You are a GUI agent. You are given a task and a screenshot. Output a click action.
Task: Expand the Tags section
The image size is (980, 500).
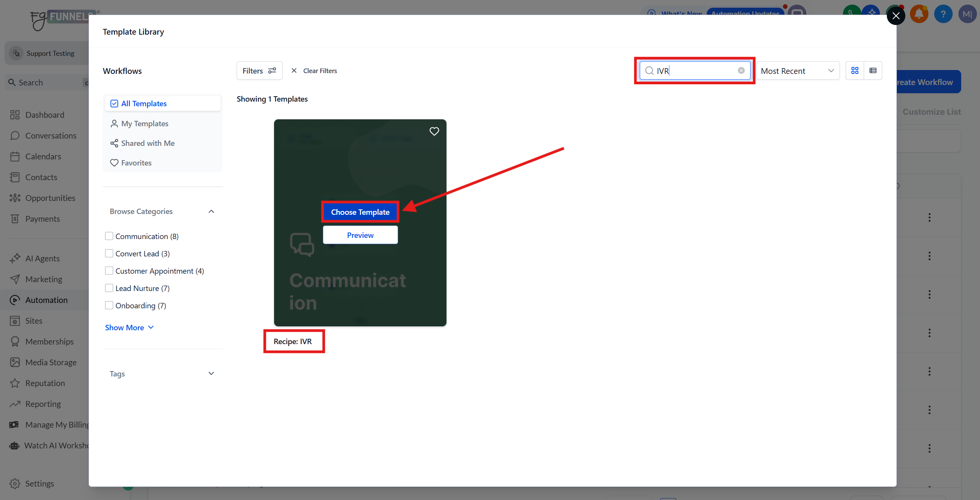tap(211, 373)
